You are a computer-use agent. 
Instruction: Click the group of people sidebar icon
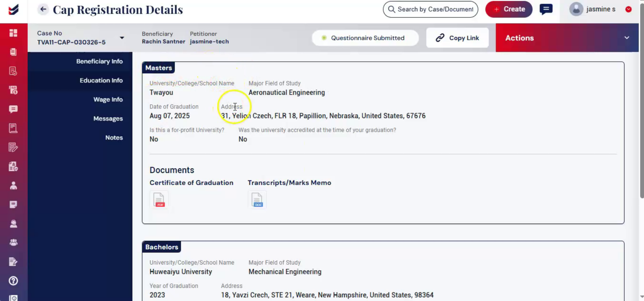[13, 242]
